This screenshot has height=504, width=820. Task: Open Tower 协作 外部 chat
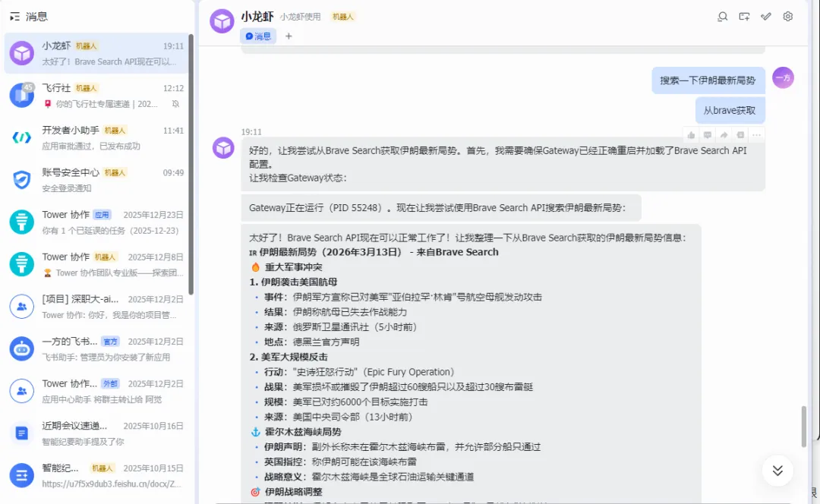96,391
